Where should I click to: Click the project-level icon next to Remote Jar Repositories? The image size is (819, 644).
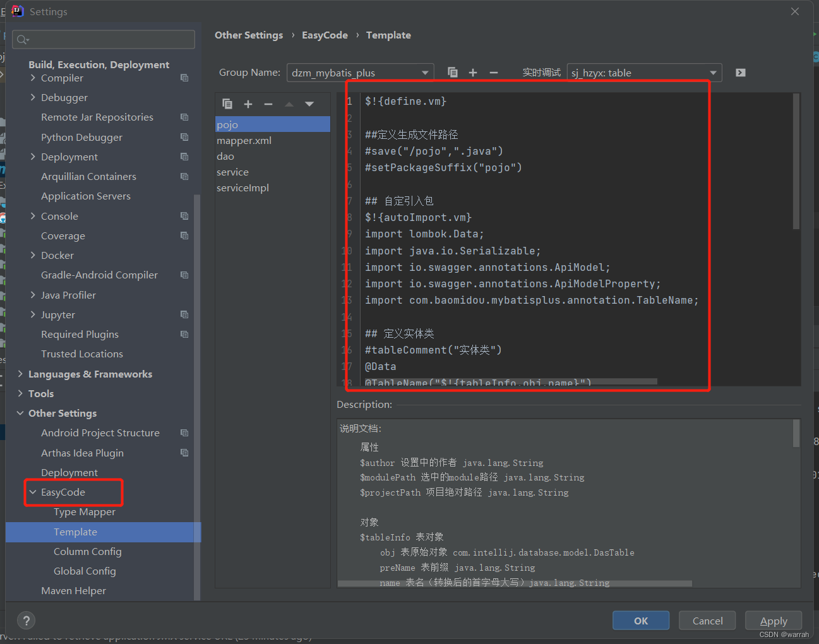click(x=184, y=117)
